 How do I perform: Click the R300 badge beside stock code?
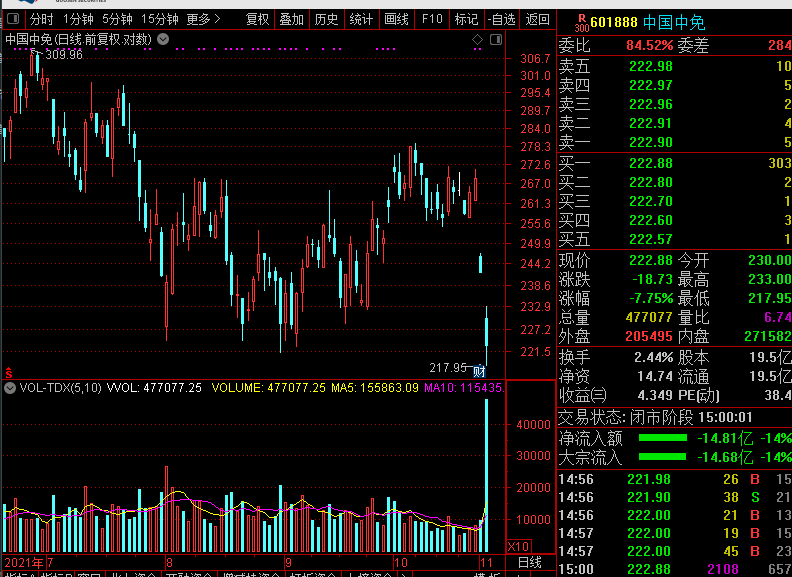(x=582, y=23)
